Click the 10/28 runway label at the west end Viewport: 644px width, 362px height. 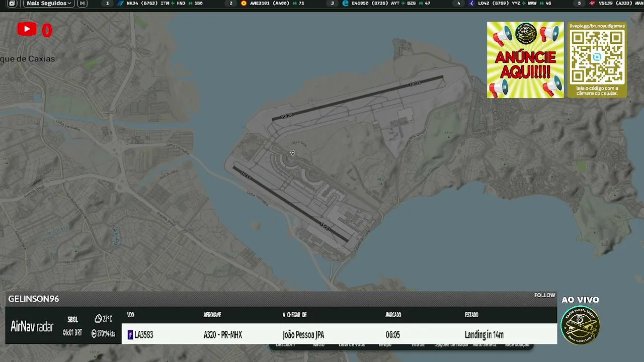pos(287,116)
